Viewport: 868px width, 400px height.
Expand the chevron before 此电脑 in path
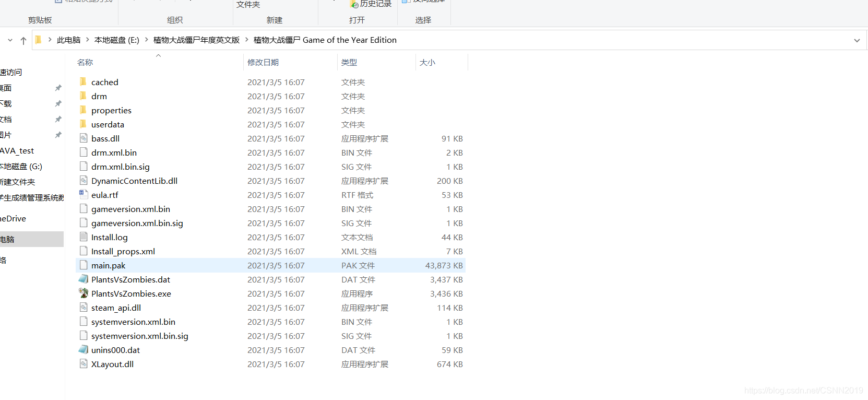[50, 40]
